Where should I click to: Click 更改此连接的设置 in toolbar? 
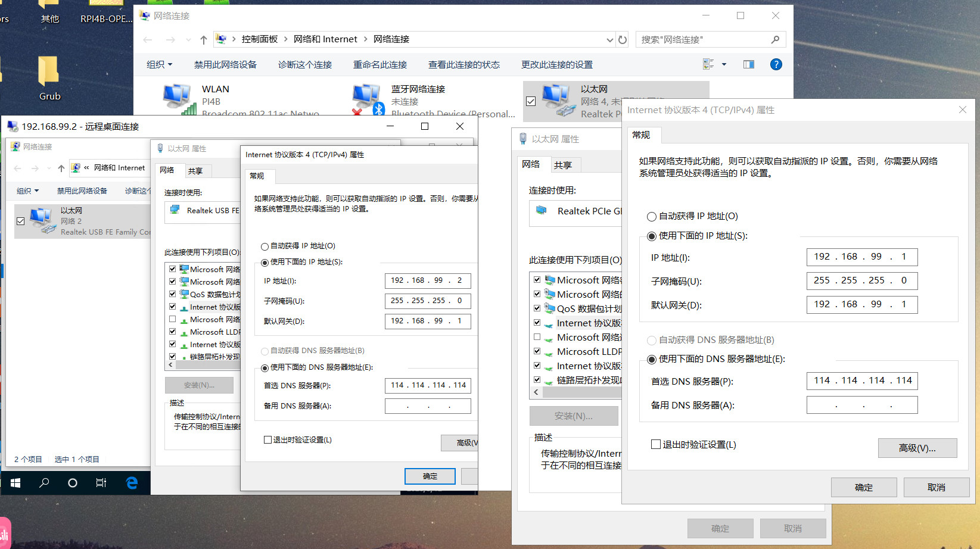pyautogui.click(x=557, y=64)
